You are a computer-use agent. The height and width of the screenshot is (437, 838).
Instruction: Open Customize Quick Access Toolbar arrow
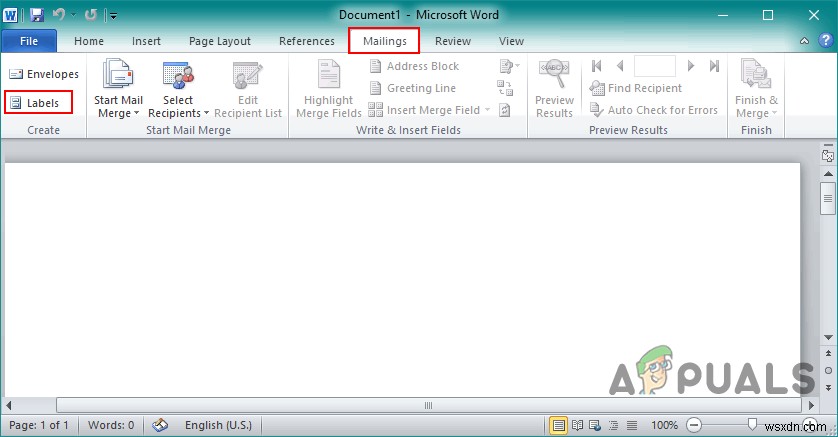(113, 16)
